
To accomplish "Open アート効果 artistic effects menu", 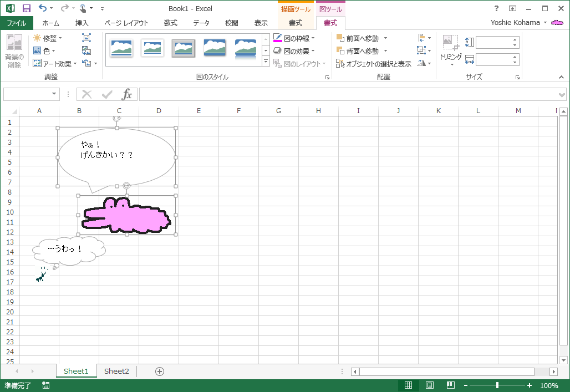I will pyautogui.click(x=55, y=64).
